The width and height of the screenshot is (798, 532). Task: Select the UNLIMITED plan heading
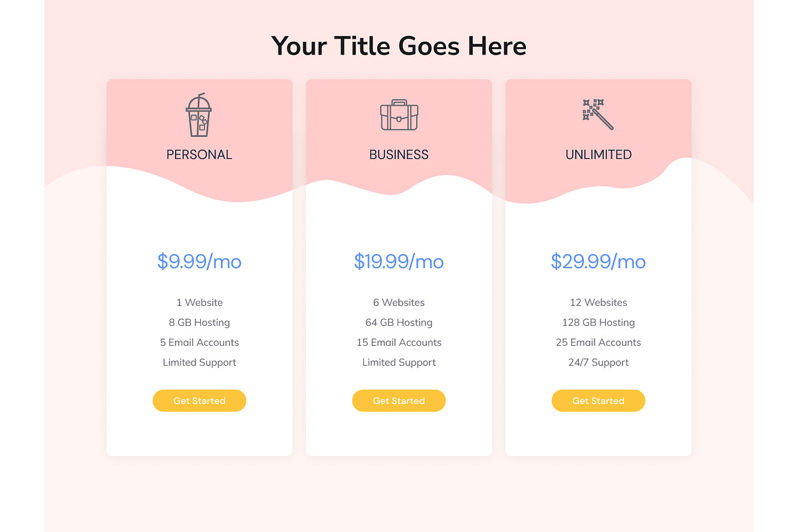598,154
